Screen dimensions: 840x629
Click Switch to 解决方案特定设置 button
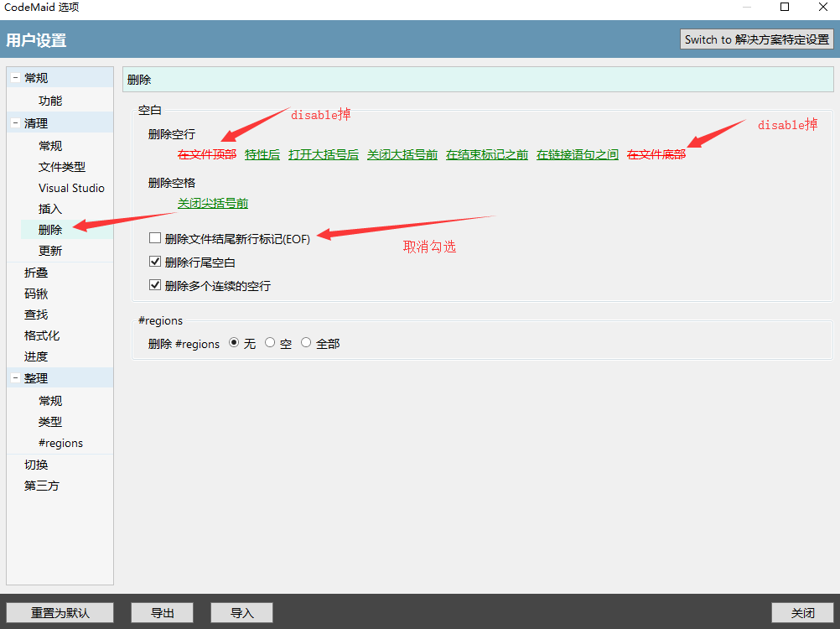[756, 39]
